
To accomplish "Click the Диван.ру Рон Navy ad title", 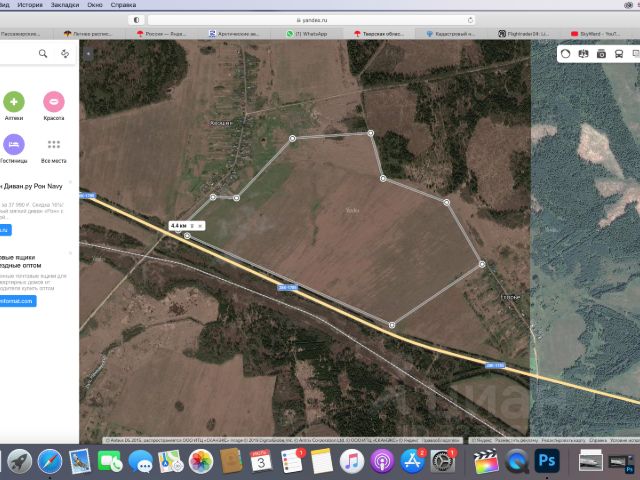I will (33, 187).
